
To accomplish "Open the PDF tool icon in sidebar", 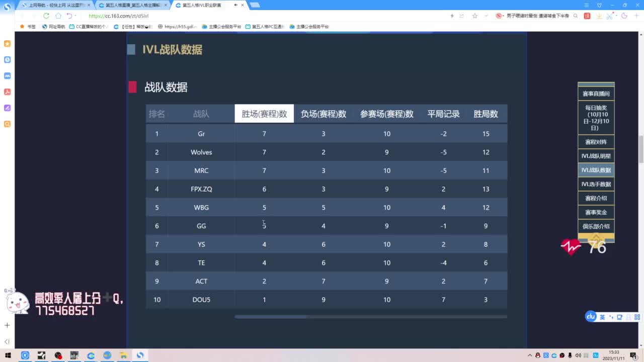I will click(7, 92).
